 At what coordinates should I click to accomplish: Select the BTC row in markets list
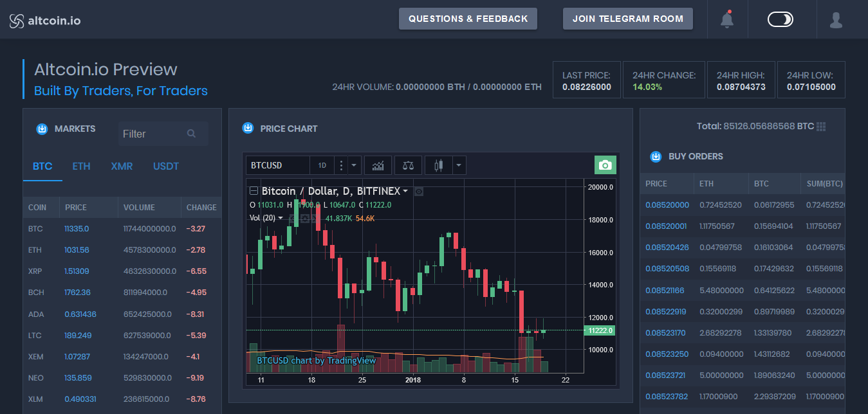[122, 229]
